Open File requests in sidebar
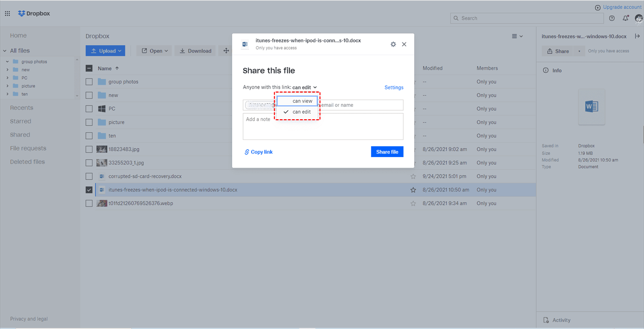Screen dimensions: 644x329 (x=28, y=148)
